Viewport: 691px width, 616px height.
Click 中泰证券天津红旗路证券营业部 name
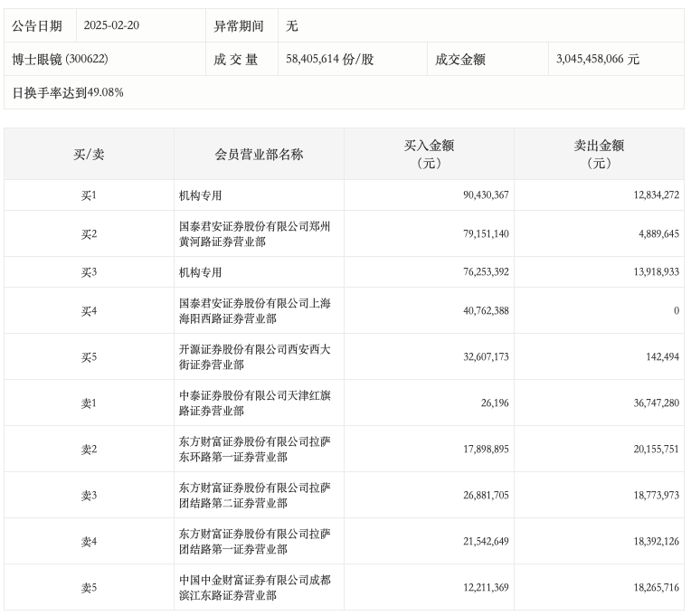click(254, 403)
